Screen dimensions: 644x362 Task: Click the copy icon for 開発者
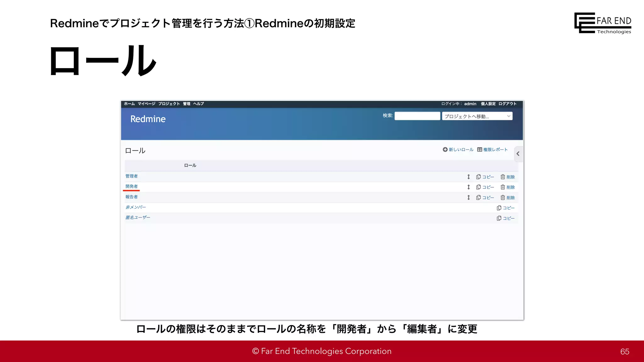(x=479, y=187)
